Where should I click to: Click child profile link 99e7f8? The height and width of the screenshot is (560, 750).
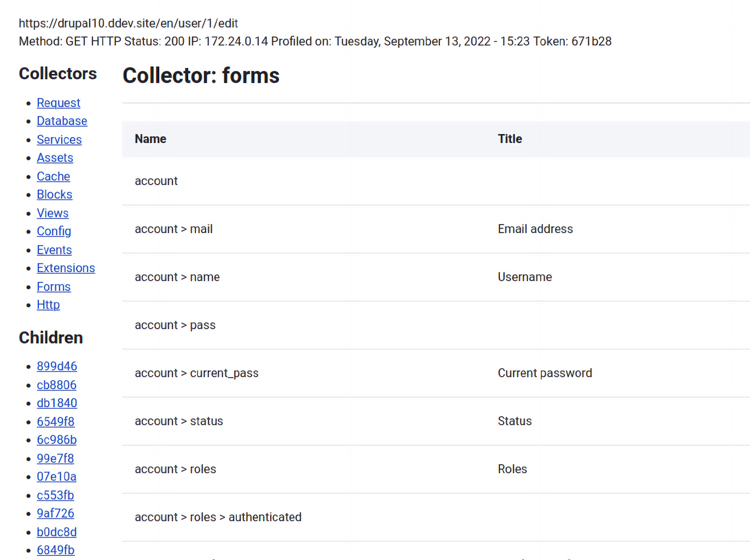55,458
